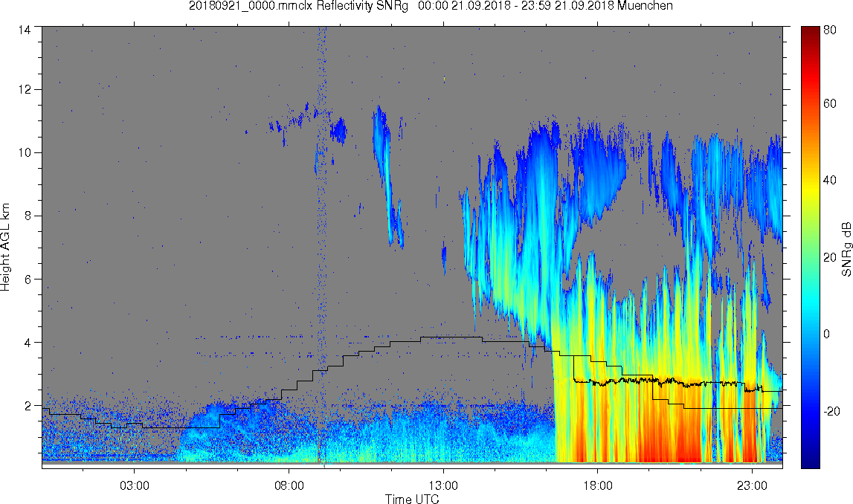Click the 'Time UTC' axis label
853x504 pixels.
(x=412, y=499)
